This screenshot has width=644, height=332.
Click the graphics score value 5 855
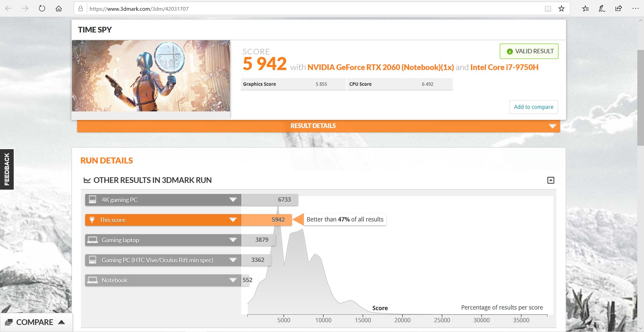coord(321,84)
